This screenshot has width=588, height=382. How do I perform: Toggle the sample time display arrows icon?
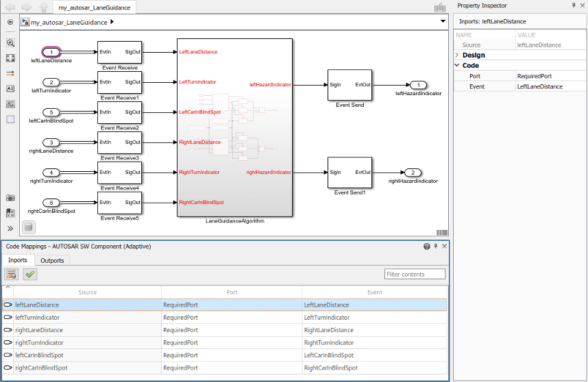pyautogui.click(x=10, y=73)
